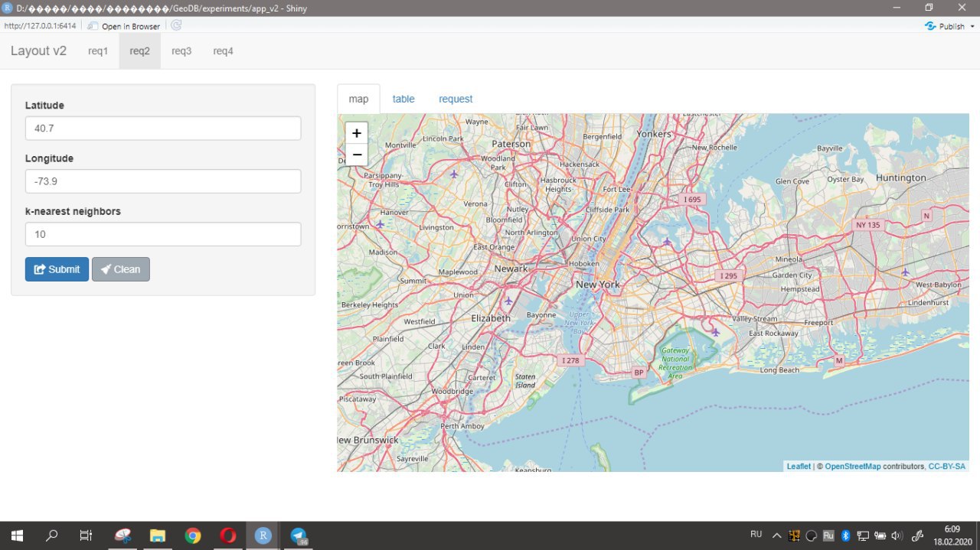Screen dimensions: 980x550
Task: Click the I 295 highway shield
Action: click(x=728, y=275)
